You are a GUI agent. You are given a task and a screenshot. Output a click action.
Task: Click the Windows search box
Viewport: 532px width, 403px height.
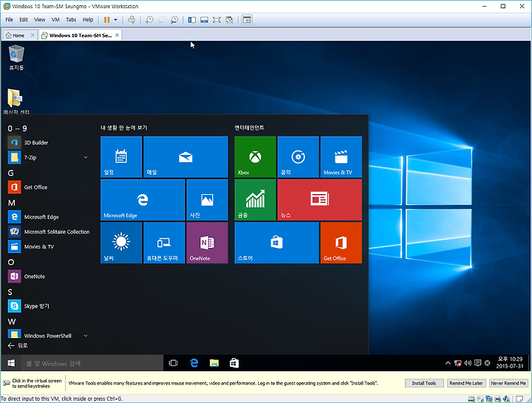tap(92, 363)
